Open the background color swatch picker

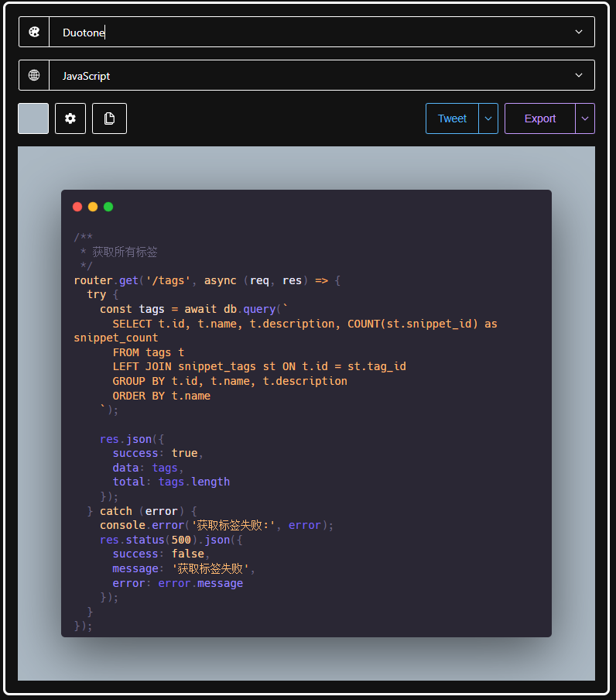click(33, 118)
